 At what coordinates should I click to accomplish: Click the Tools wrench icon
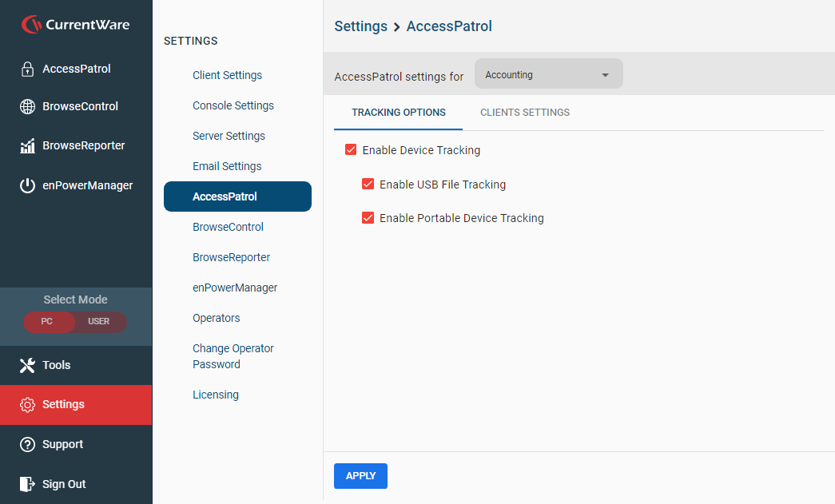[x=27, y=365]
